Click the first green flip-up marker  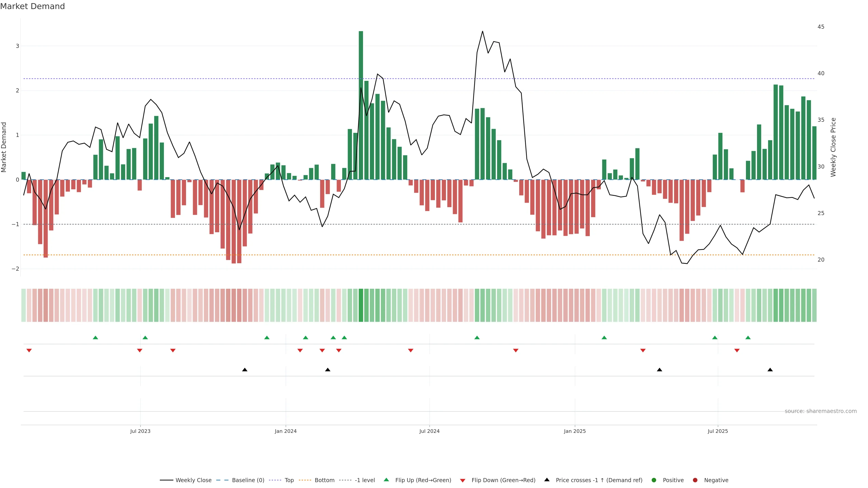coord(95,338)
